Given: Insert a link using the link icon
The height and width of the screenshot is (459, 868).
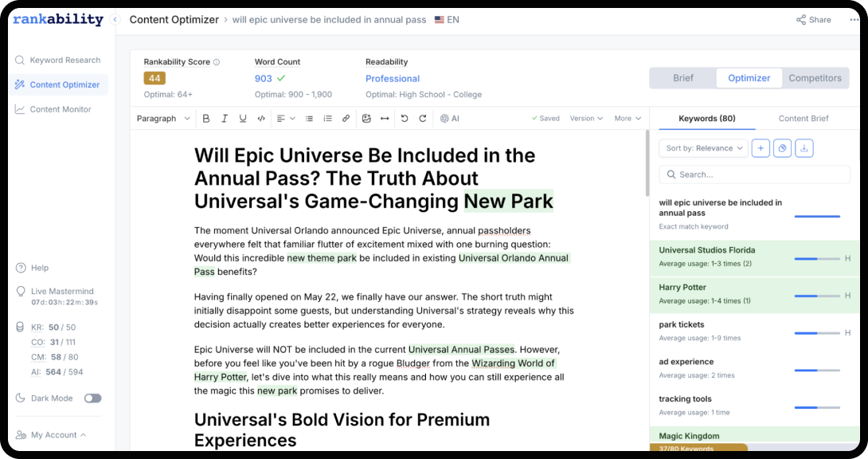Looking at the screenshot, I should [346, 119].
